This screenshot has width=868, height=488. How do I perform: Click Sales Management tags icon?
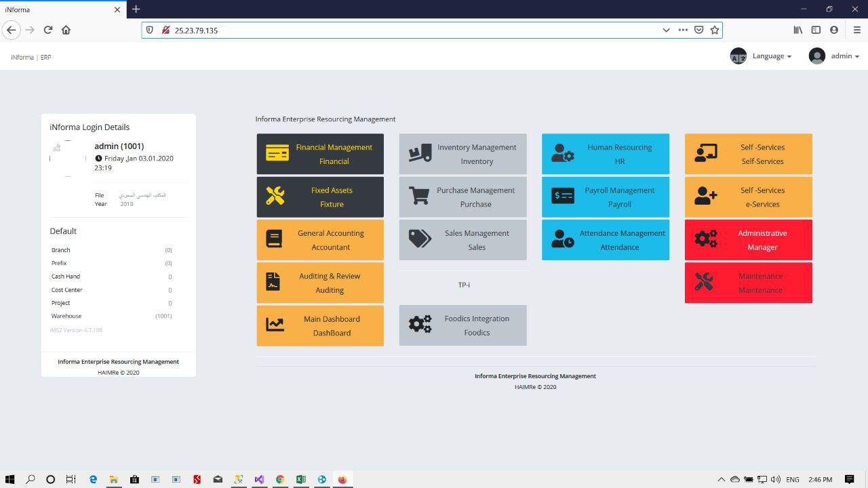[x=420, y=239]
